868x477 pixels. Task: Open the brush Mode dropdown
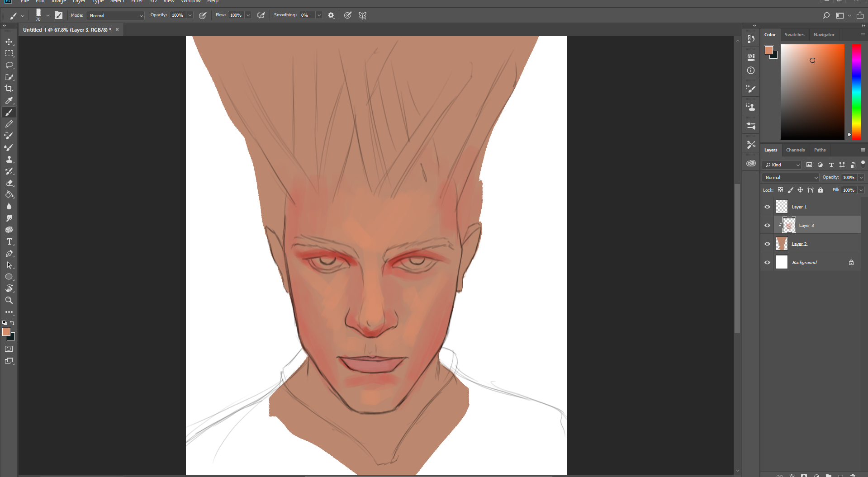(115, 15)
